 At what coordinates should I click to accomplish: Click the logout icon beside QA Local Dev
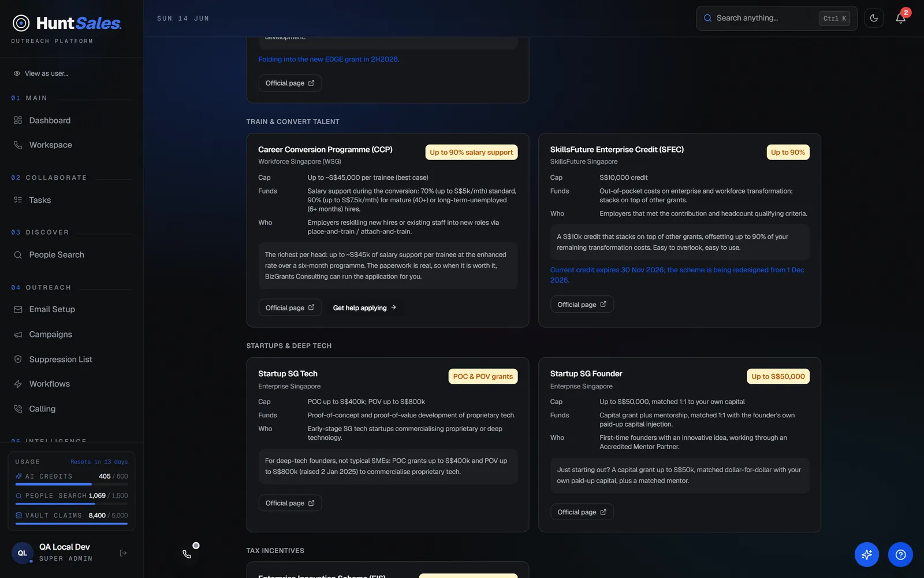(x=123, y=553)
